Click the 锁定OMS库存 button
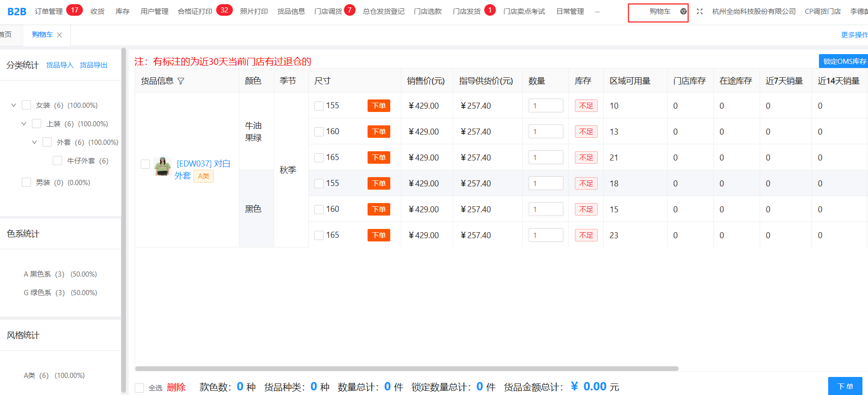 (844, 62)
